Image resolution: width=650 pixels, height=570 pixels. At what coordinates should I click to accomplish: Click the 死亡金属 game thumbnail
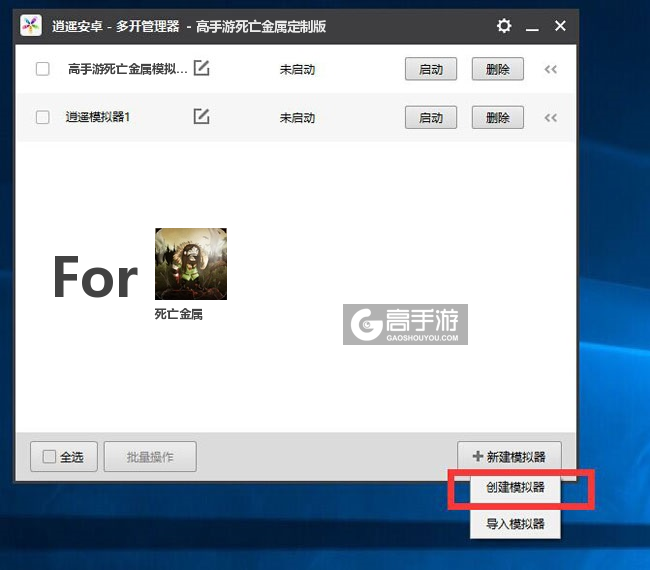[x=191, y=264]
